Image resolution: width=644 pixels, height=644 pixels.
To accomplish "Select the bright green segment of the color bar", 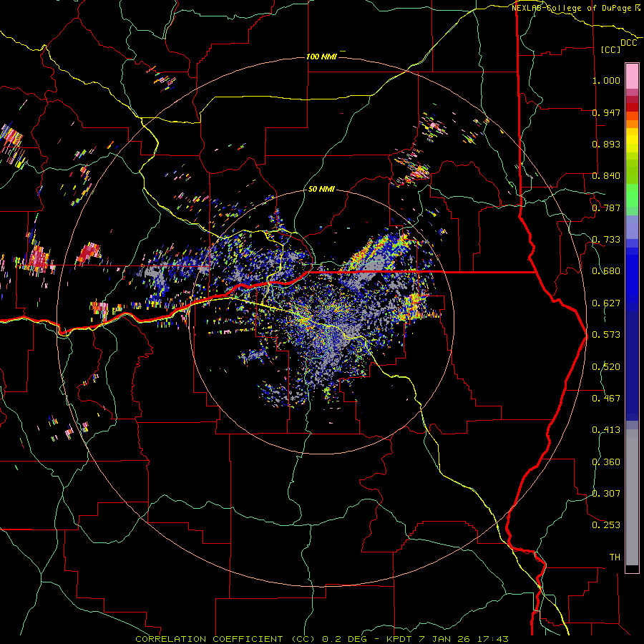I will click(x=632, y=195).
